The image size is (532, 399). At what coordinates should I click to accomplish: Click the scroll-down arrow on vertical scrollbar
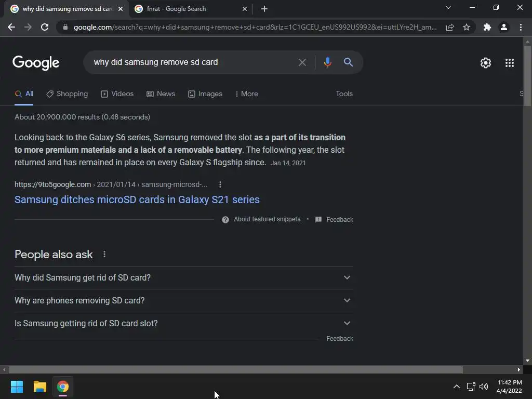[527, 361]
